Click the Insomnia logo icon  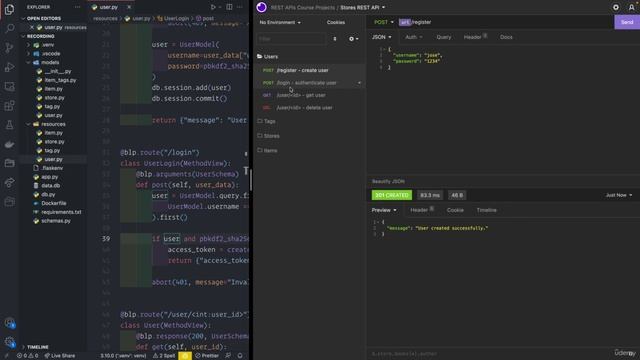262,7
